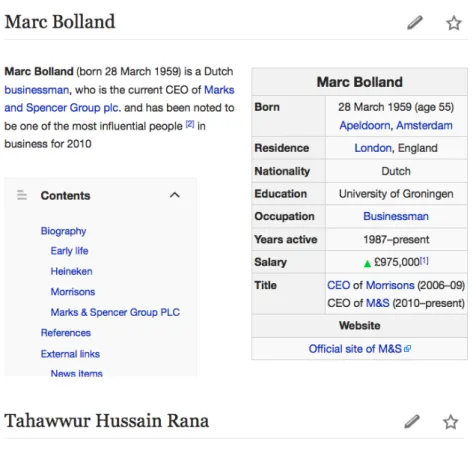
Task: Collapse the Contents box using the chevron
Action: tap(175, 195)
